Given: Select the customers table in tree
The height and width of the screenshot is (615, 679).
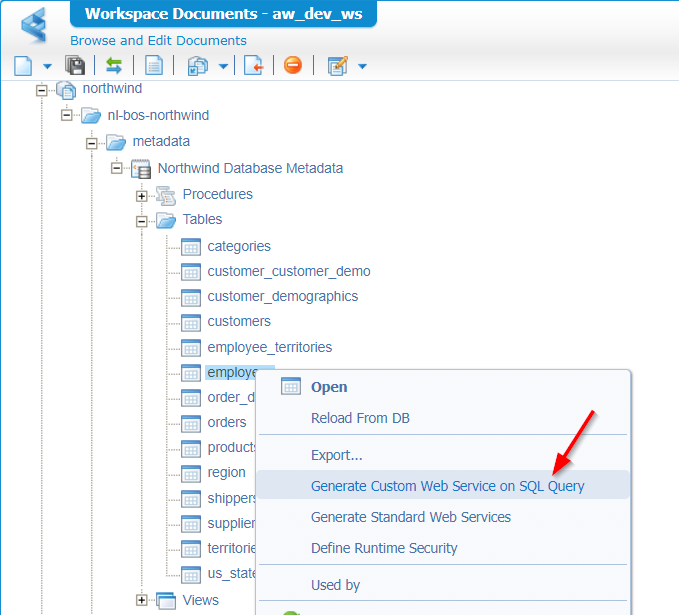Looking at the screenshot, I should (x=239, y=322).
